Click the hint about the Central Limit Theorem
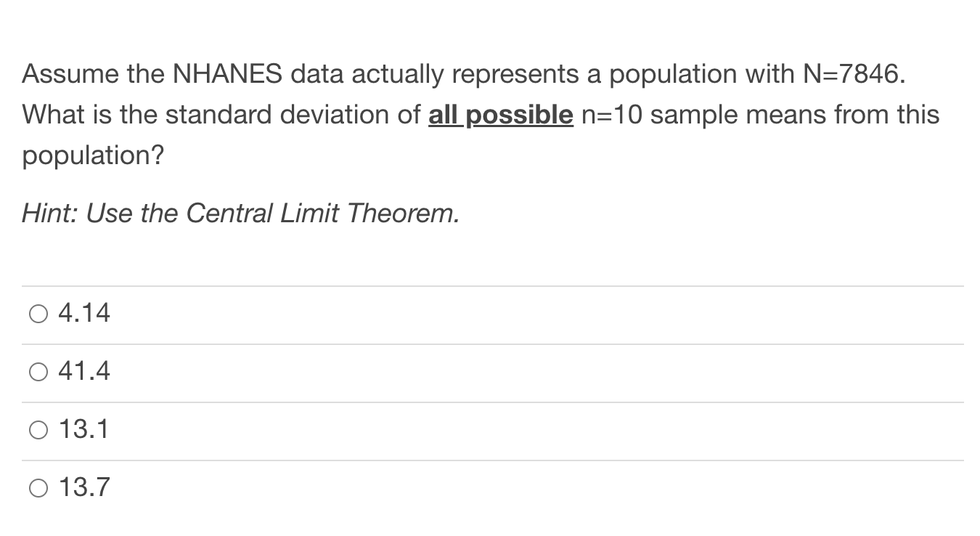The image size is (980, 536). [x=240, y=213]
